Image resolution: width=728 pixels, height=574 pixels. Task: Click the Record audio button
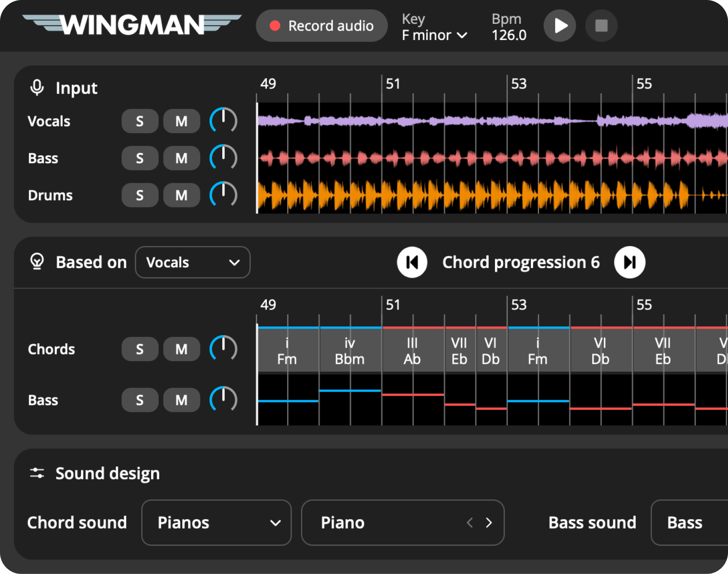[x=322, y=26]
